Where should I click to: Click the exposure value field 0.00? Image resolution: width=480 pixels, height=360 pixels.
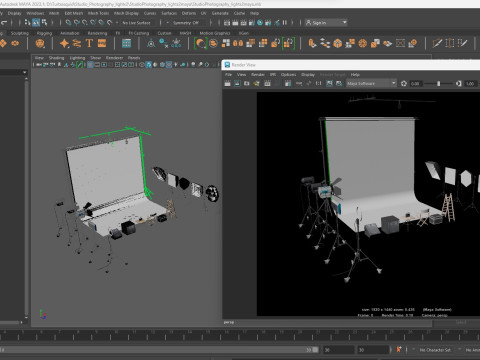(x=415, y=84)
